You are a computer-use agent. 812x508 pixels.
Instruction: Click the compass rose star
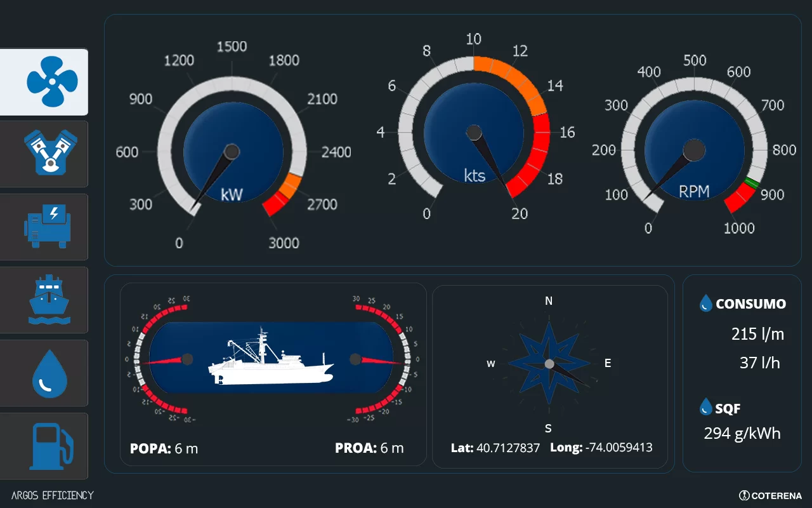(549, 364)
